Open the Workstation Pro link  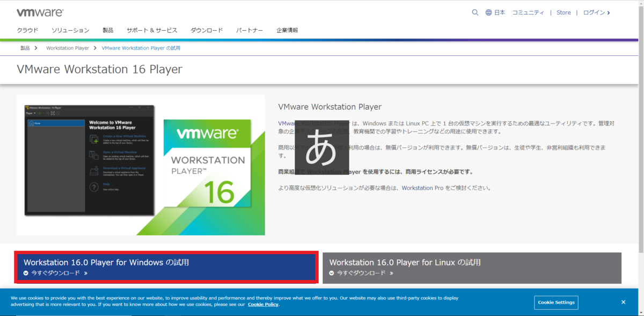pos(422,188)
